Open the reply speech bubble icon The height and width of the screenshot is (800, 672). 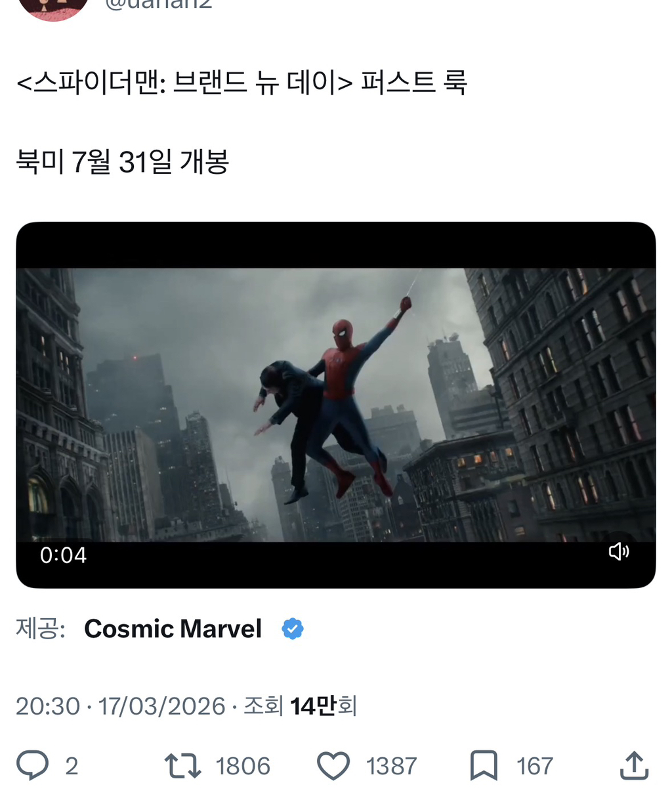click(32, 765)
